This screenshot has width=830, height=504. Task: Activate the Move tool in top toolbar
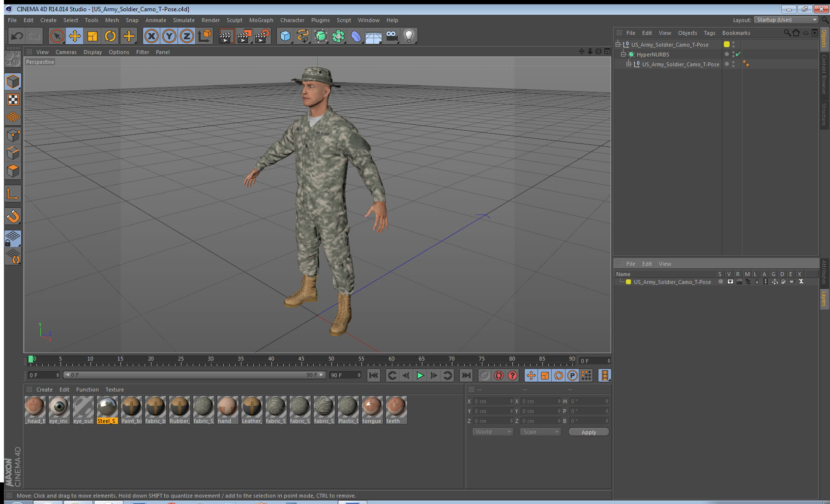(x=75, y=36)
